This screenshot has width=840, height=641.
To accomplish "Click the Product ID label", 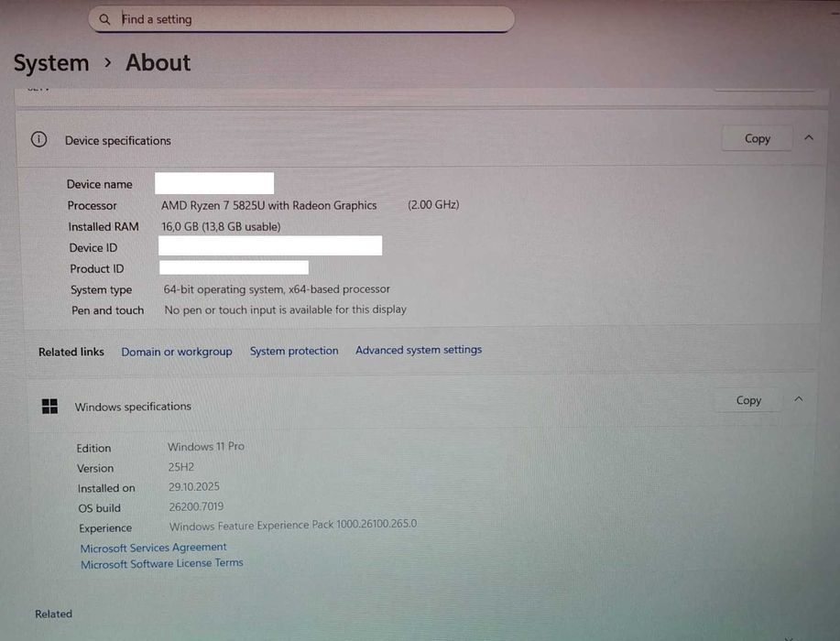I will pyautogui.click(x=97, y=269).
